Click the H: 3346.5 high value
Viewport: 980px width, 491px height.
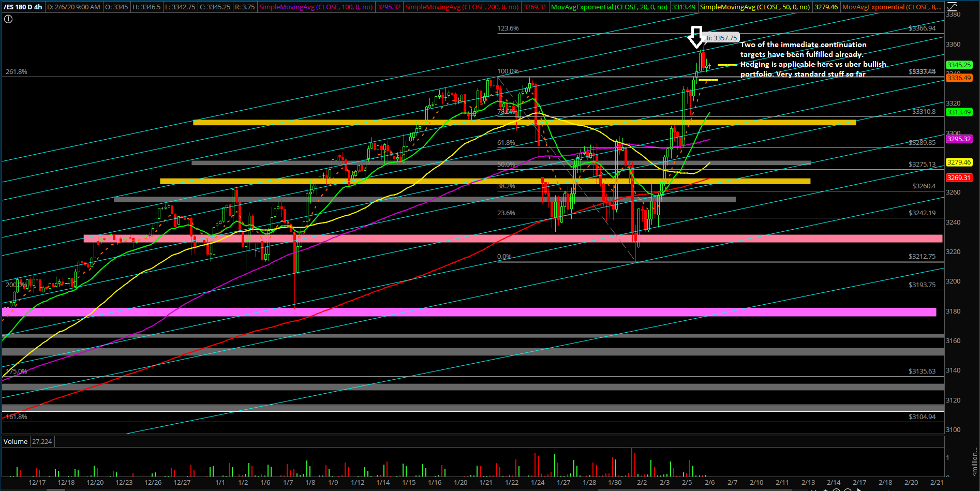147,7
